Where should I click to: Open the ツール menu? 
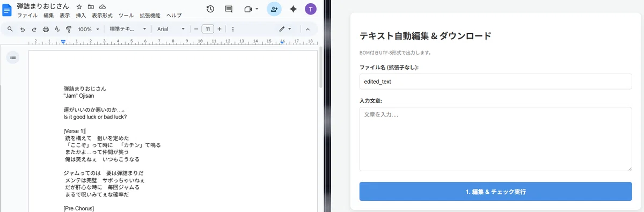coord(126,16)
